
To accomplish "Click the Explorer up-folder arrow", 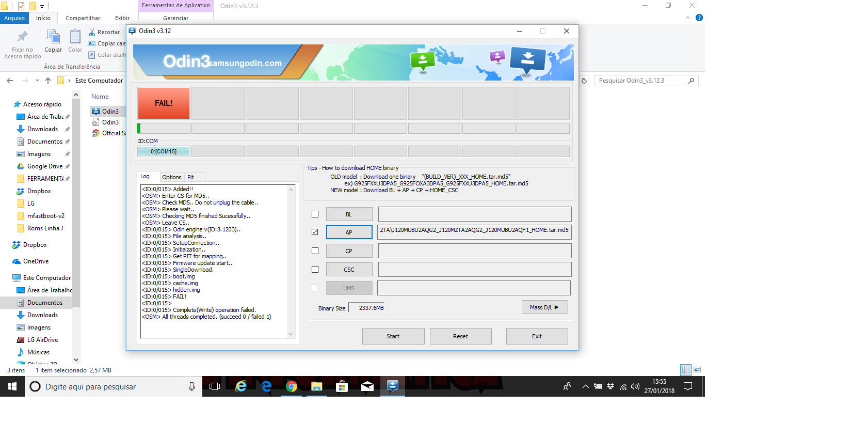I will pyautogui.click(x=48, y=81).
